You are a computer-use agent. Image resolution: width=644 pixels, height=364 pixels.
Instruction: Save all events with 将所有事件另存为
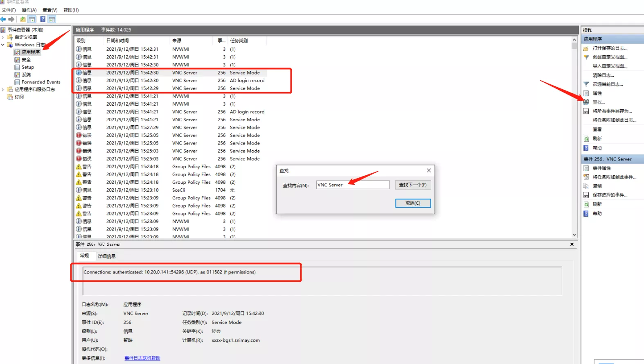[612, 111]
